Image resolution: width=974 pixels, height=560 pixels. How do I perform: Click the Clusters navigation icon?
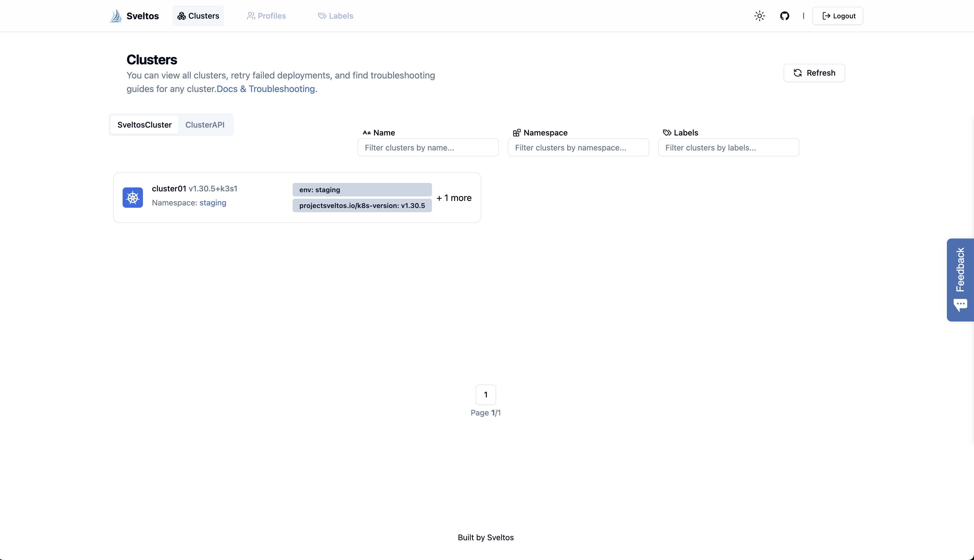coord(181,15)
